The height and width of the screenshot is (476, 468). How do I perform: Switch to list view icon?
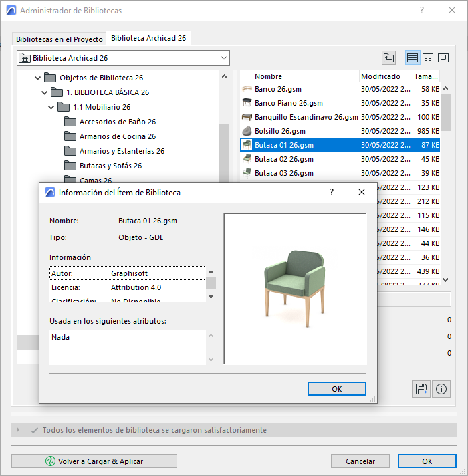click(x=412, y=57)
